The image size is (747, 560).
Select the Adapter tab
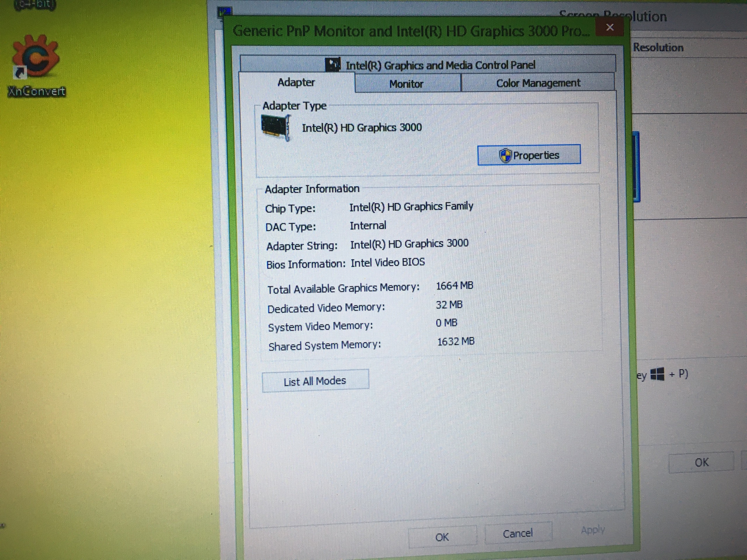point(296,82)
